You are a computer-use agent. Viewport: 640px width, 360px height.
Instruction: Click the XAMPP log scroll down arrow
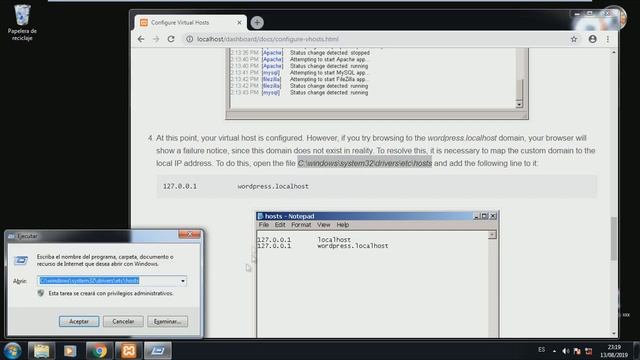click(519, 104)
